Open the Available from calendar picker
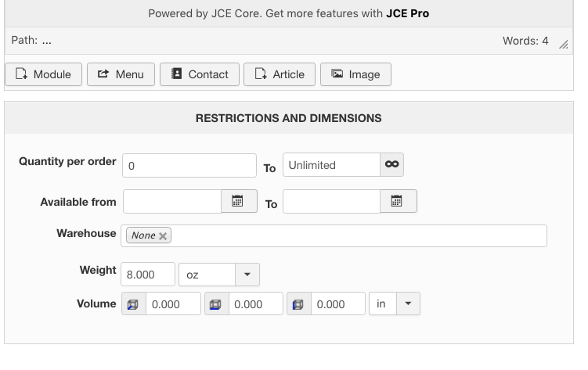588x370 pixels. 238,202
